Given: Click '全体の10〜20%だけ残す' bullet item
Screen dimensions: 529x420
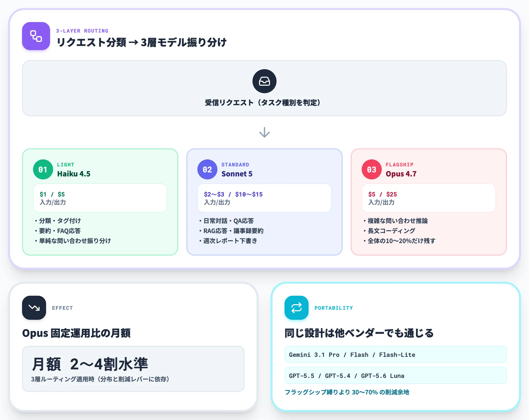Looking at the screenshot, I should pos(400,241).
